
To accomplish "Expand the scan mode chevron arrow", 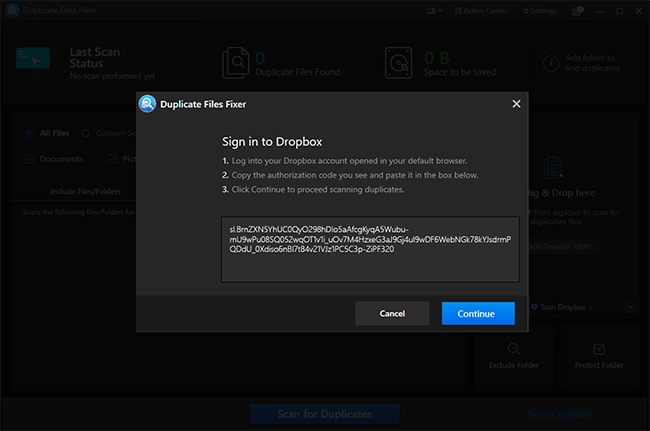I will point(631,307).
